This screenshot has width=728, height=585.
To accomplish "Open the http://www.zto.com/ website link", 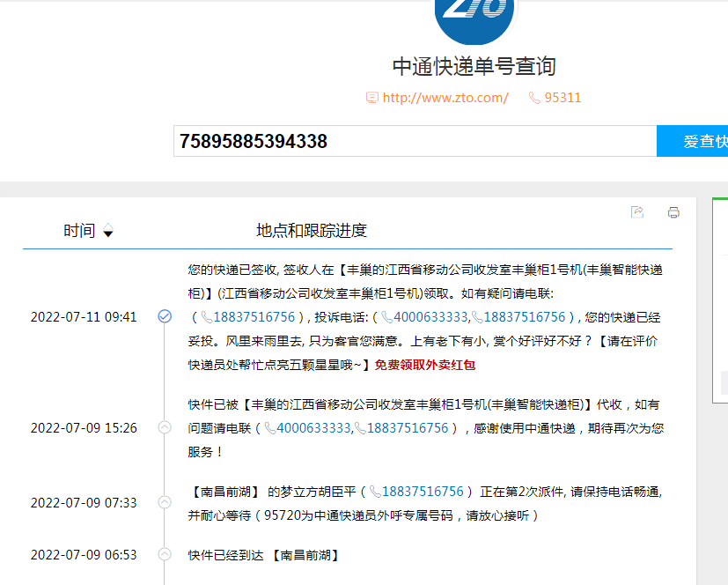I will pyautogui.click(x=445, y=98).
